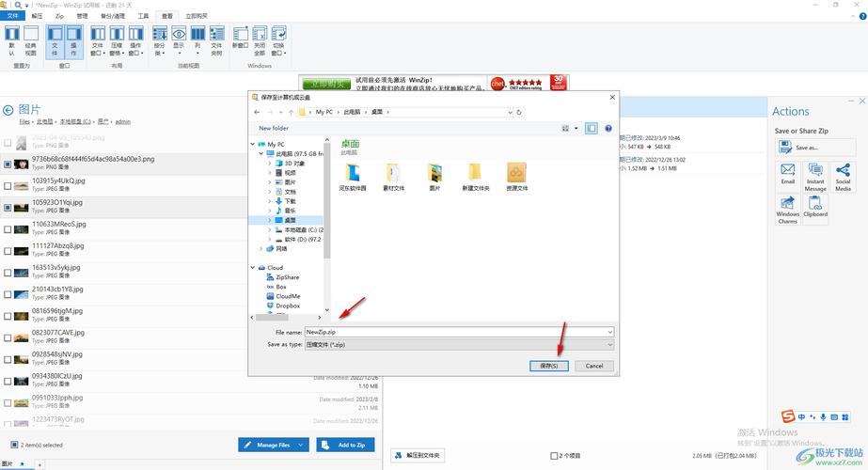Image resolution: width=868 pixels, height=470 pixels.
Task: Switch to the 管理 ribbon tab
Action: pos(82,16)
